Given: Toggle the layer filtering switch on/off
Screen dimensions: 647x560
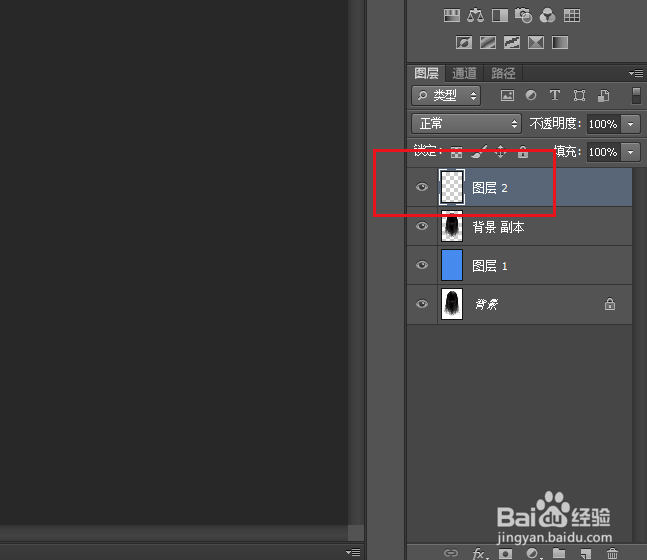Looking at the screenshot, I should click(x=636, y=96).
